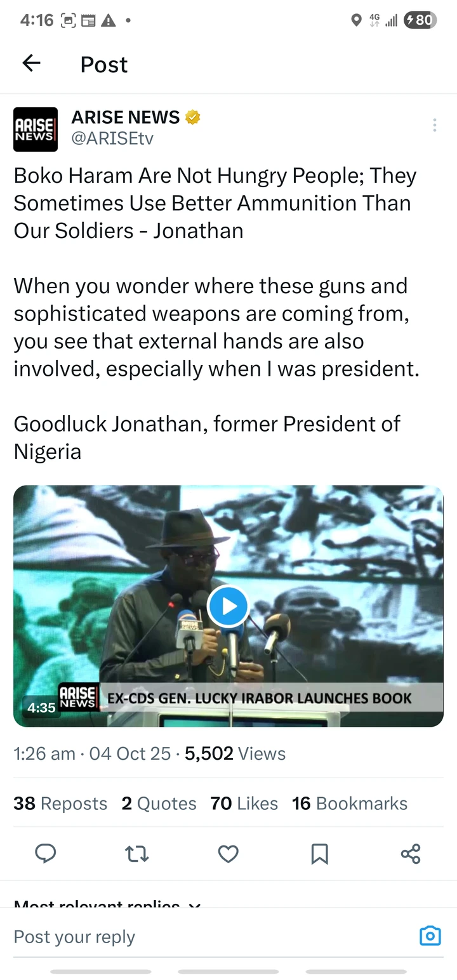
Task: Play the video of Jonathan's speech
Action: (x=228, y=606)
